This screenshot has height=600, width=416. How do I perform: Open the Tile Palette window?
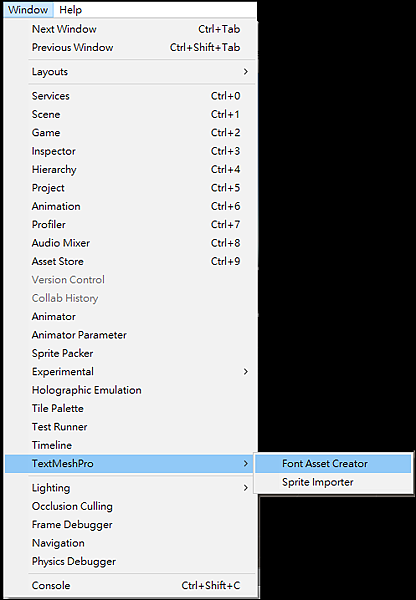[130, 408]
